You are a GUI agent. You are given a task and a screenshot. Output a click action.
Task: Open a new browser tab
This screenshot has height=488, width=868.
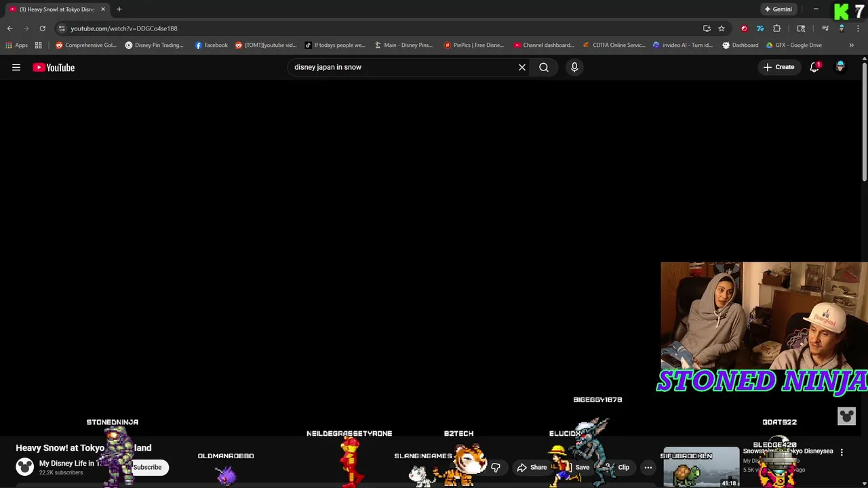point(119,9)
